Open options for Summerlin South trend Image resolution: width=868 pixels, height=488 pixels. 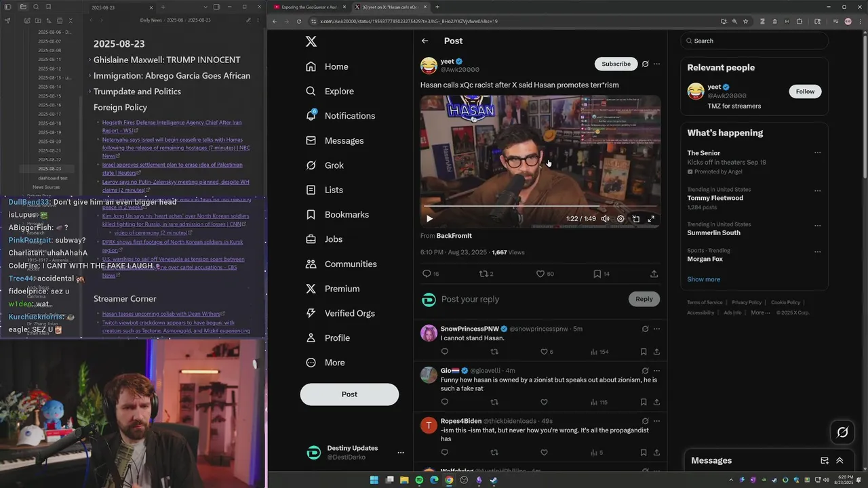817,225
